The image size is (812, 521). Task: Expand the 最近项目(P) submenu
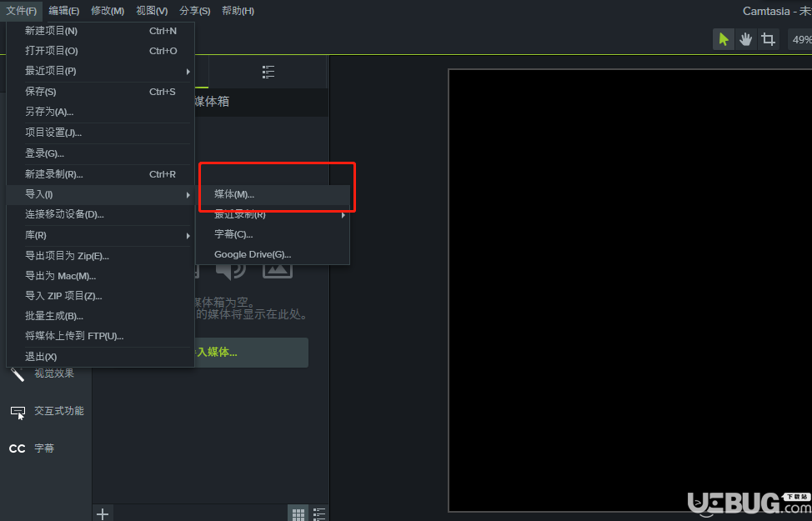101,71
